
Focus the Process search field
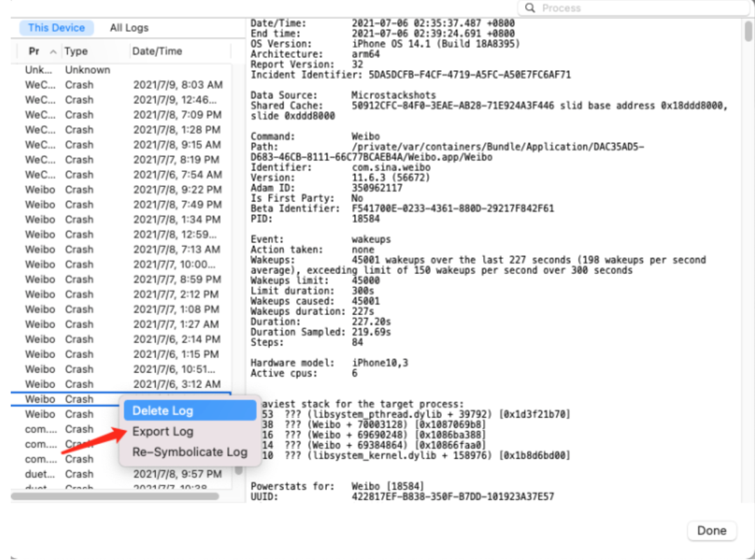coord(633,8)
